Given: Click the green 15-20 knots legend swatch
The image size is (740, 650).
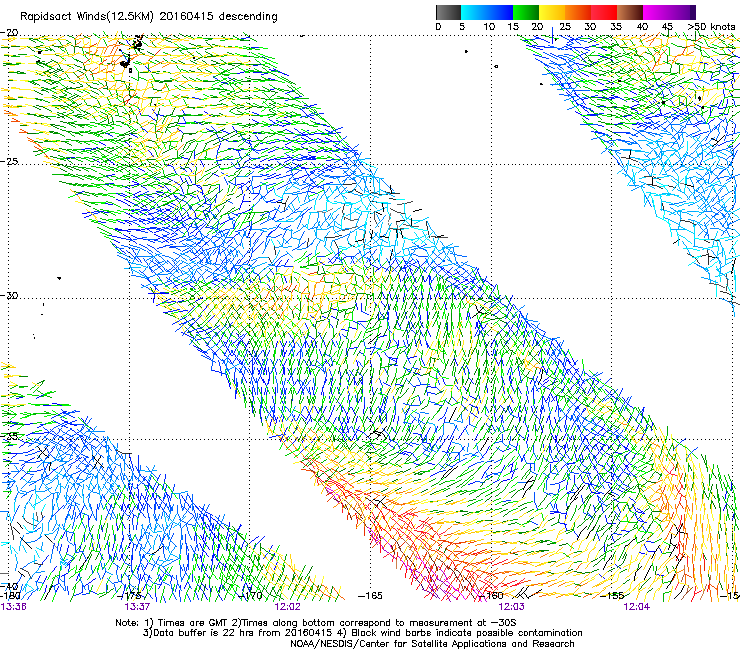Looking at the screenshot, I should tap(526, 12).
